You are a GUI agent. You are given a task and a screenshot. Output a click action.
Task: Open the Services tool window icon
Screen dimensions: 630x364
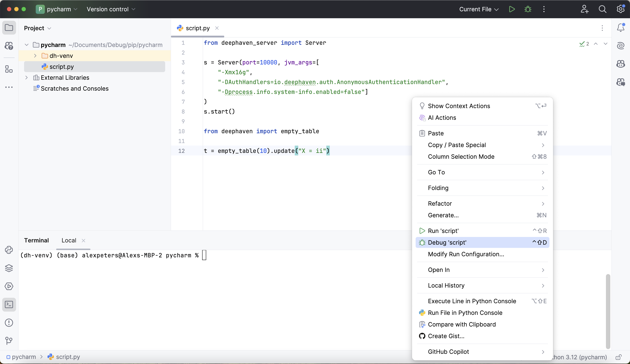pyautogui.click(x=9, y=286)
